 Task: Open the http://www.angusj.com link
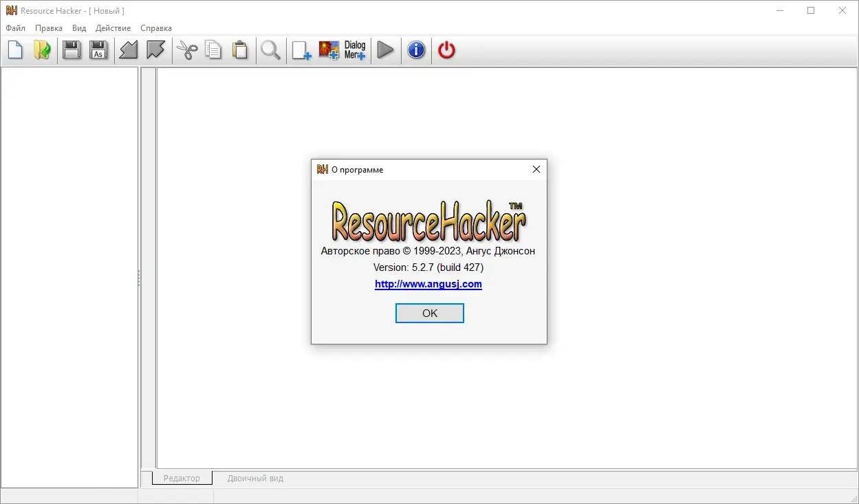(428, 284)
